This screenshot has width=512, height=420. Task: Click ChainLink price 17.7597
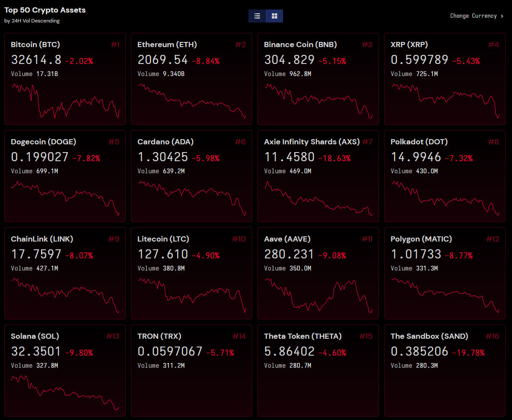[x=36, y=255]
